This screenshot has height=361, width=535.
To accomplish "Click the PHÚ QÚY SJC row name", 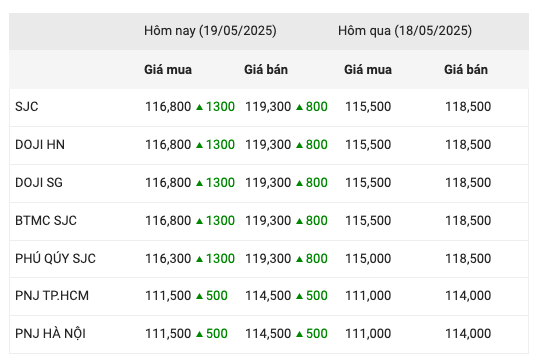I will pyautogui.click(x=55, y=258).
